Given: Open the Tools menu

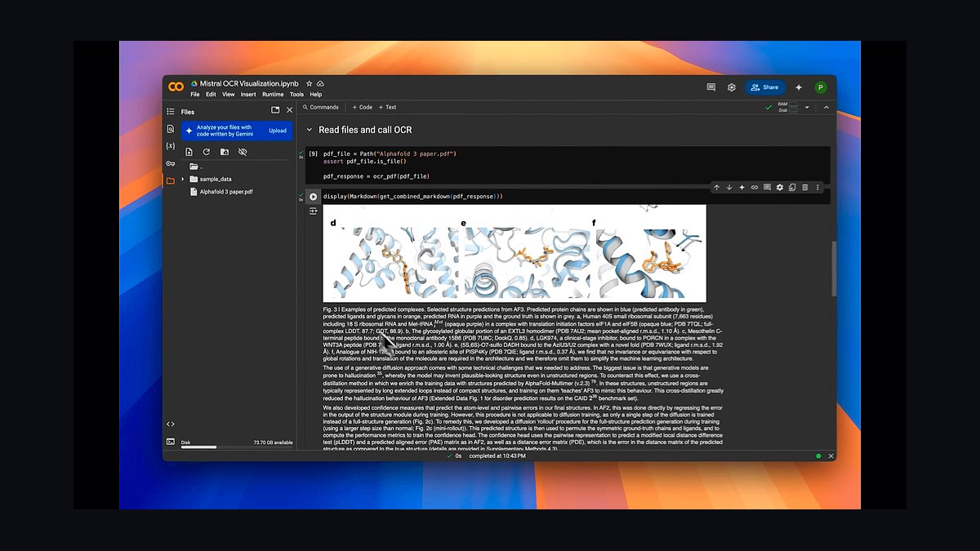Looking at the screenshot, I should pos(296,95).
